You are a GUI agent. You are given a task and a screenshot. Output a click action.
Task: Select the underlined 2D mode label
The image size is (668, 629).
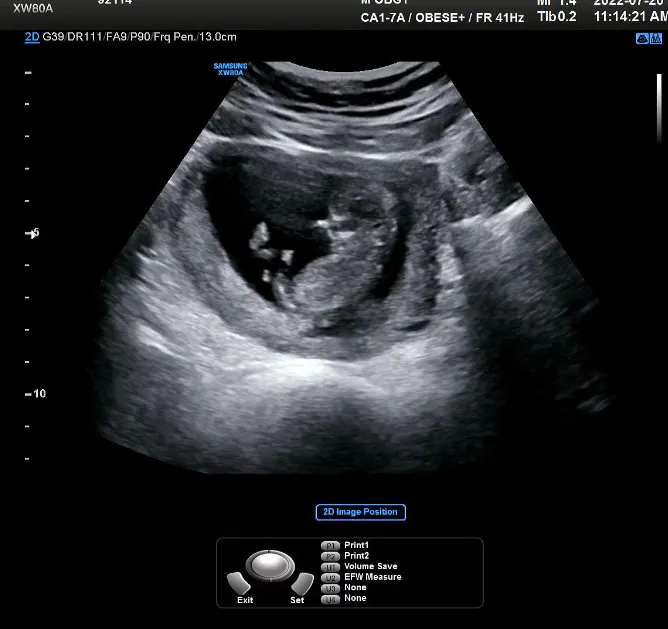click(x=32, y=37)
